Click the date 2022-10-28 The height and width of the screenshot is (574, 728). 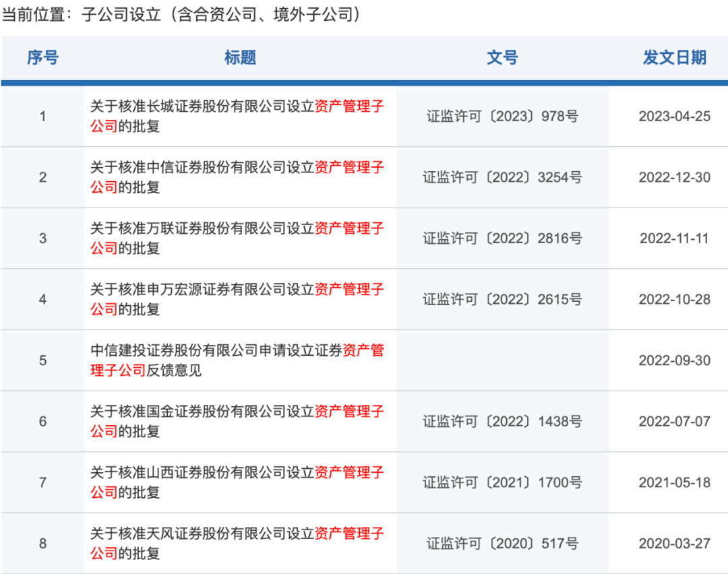coord(675,299)
